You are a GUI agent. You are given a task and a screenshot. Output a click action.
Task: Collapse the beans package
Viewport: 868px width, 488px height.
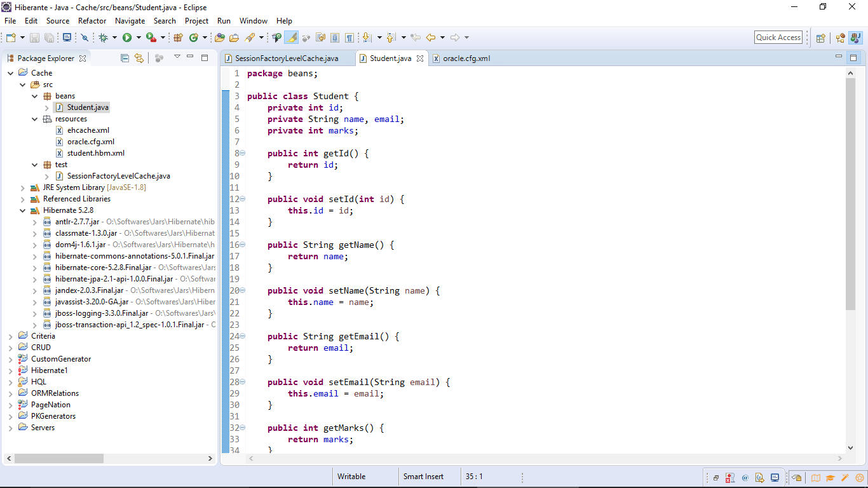[x=35, y=95]
